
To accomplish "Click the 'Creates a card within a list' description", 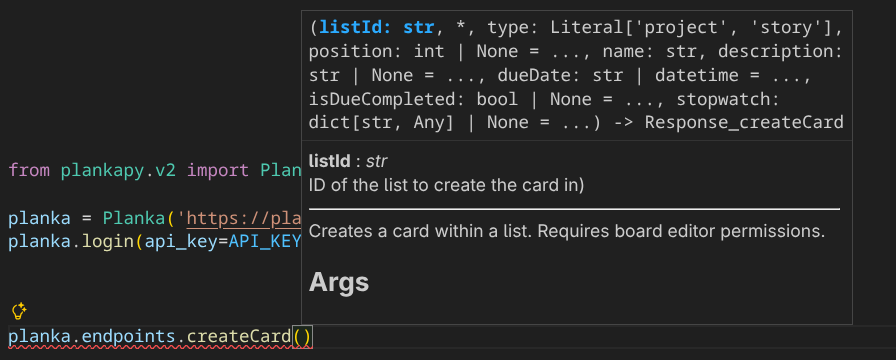I will click(567, 232).
